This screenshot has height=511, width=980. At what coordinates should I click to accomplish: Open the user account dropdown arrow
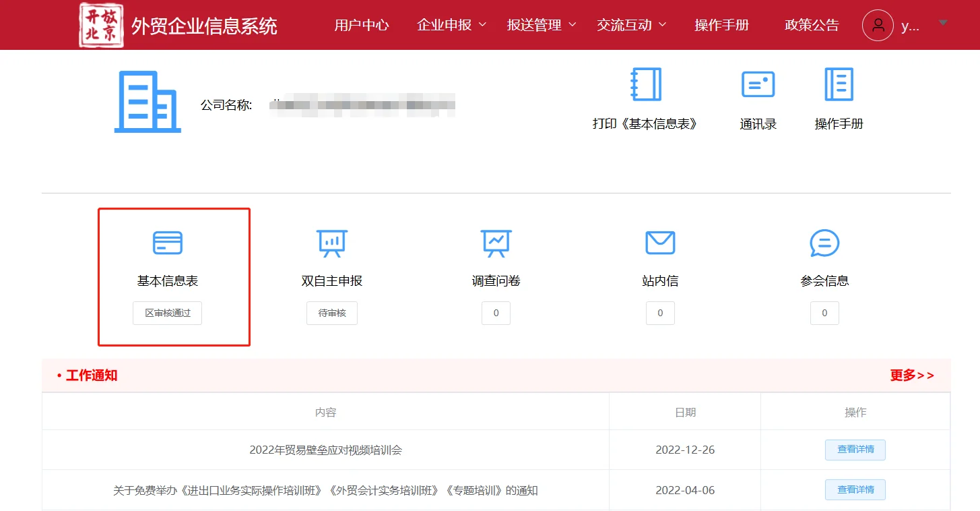[x=942, y=22]
